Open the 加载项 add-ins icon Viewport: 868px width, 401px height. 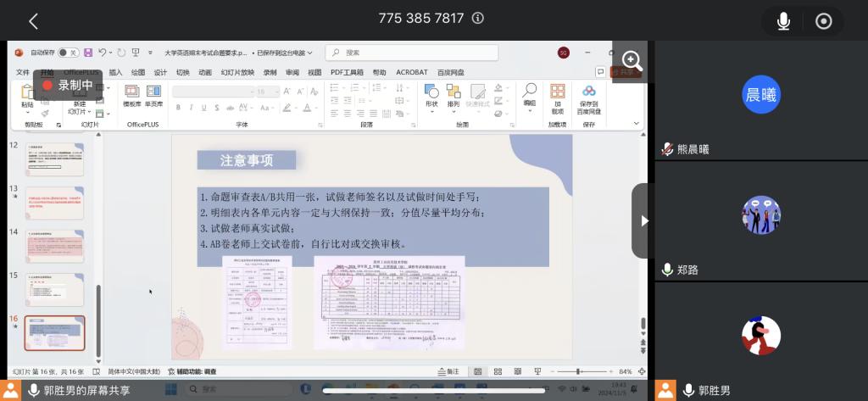(557, 99)
